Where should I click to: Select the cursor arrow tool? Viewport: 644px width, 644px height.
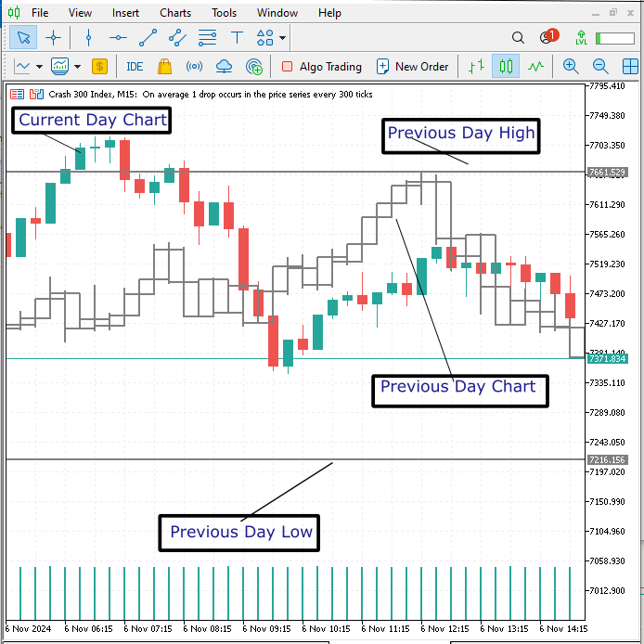(23, 38)
